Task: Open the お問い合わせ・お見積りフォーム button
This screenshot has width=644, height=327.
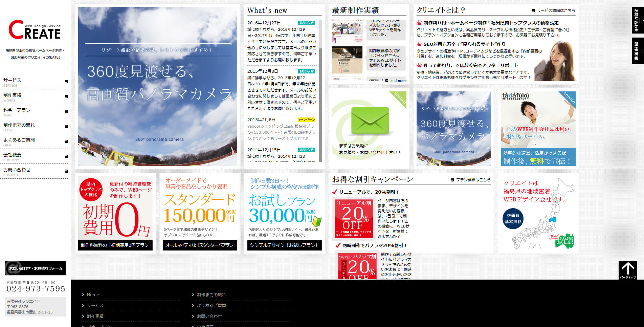Action: tap(36, 268)
